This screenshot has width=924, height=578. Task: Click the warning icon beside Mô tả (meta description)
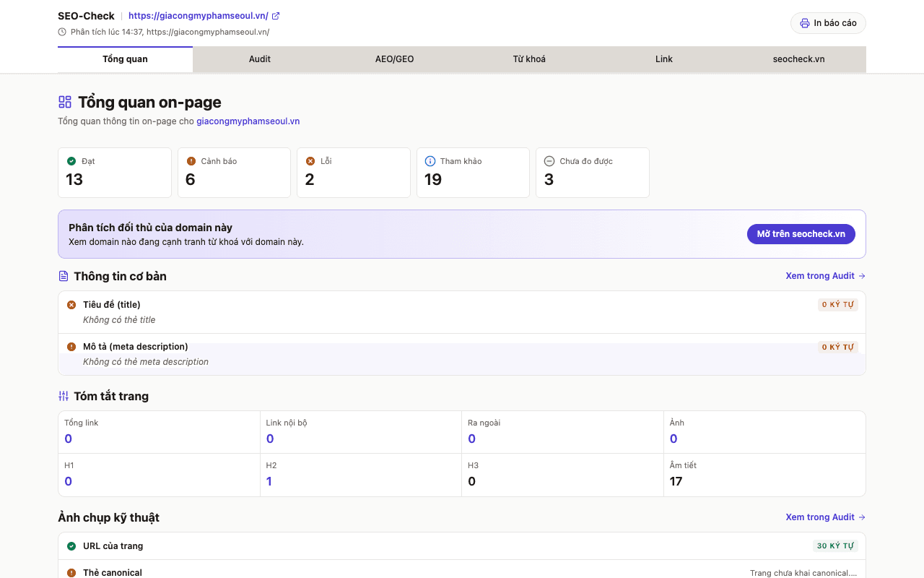(x=71, y=347)
